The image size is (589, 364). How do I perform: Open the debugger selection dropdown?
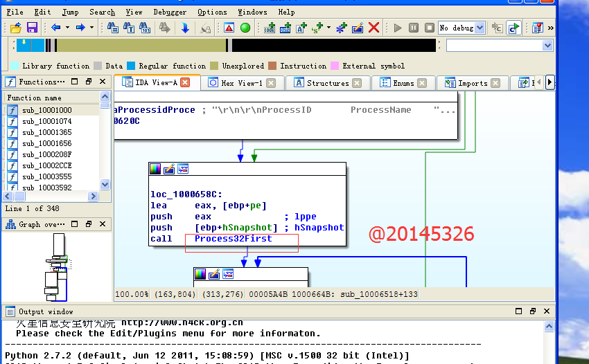pos(480,28)
